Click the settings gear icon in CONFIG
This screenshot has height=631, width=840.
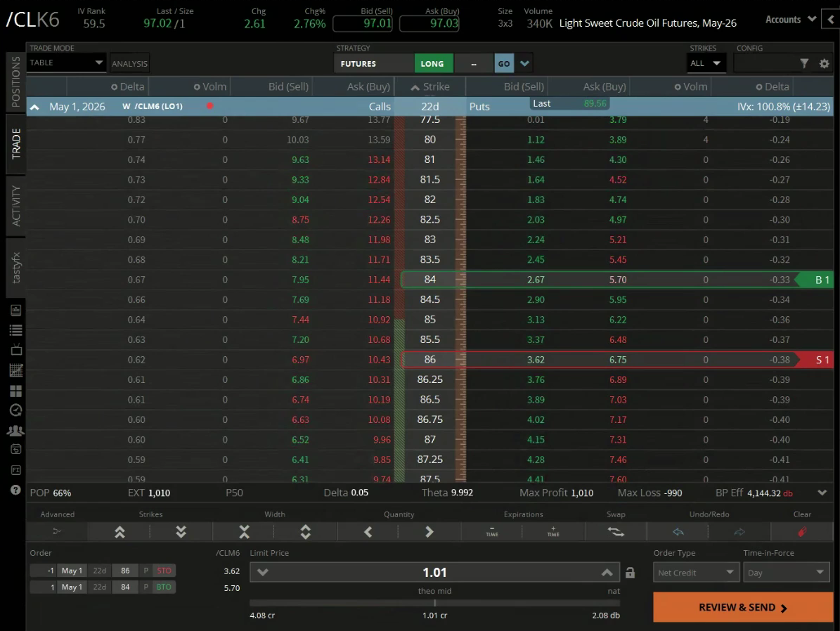pyautogui.click(x=824, y=64)
